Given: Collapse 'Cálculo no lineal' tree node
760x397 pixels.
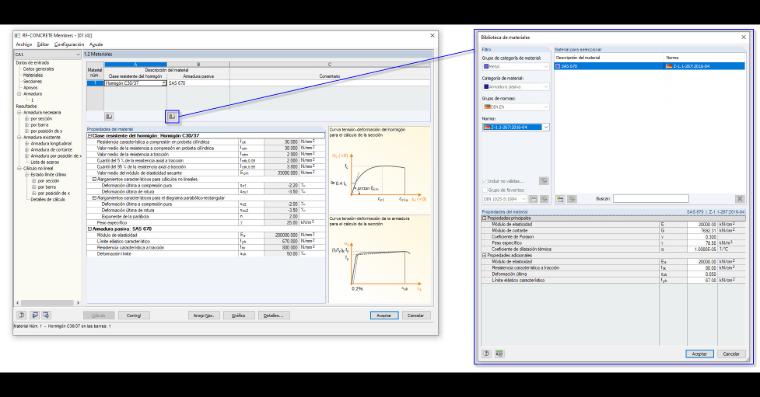Looking at the screenshot, I should tap(20, 168).
